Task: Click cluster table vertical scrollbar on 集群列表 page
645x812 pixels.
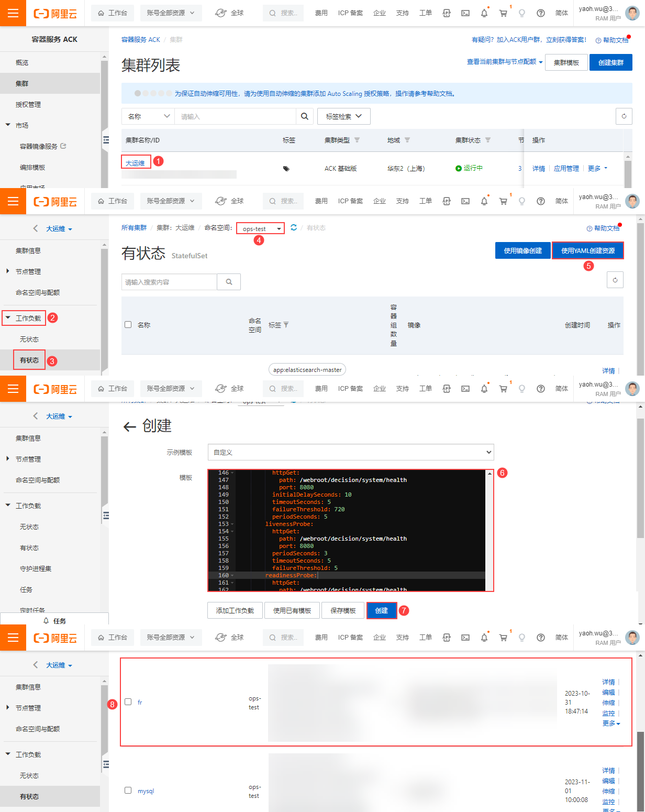Action: [x=628, y=170]
